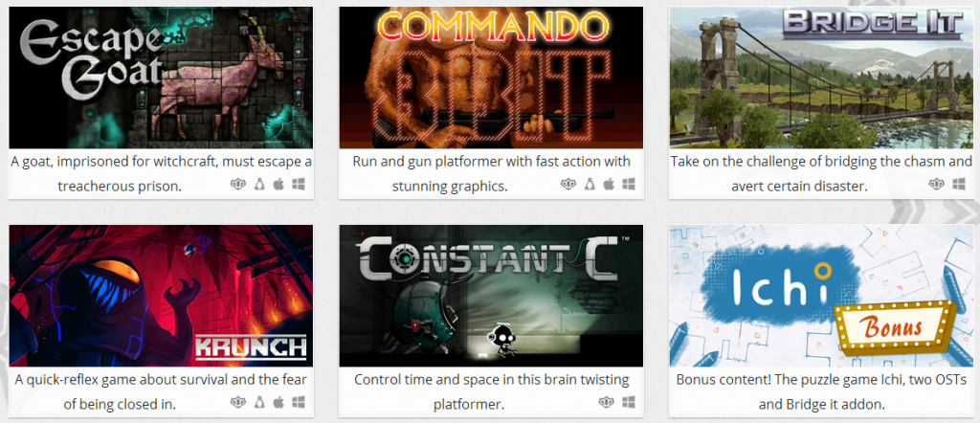Click the DRM-free icon on Commando Jack card
This screenshot has height=423, width=980.
pos(568,185)
